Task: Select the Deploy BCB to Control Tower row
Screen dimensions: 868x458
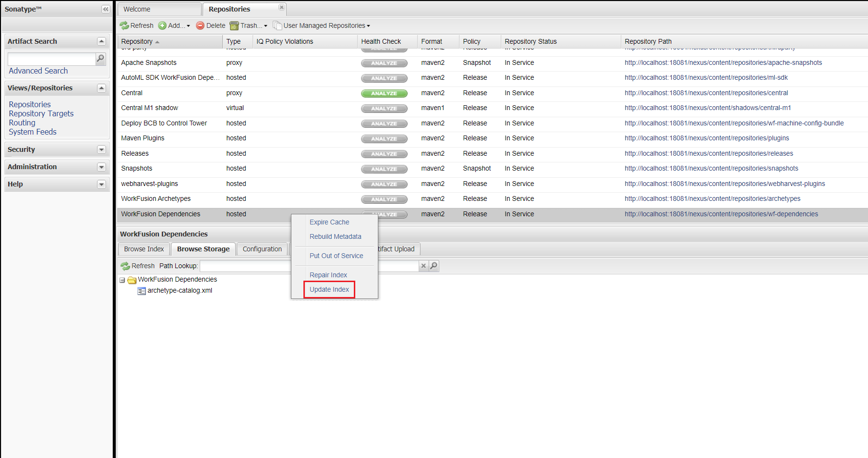Action: coord(492,124)
